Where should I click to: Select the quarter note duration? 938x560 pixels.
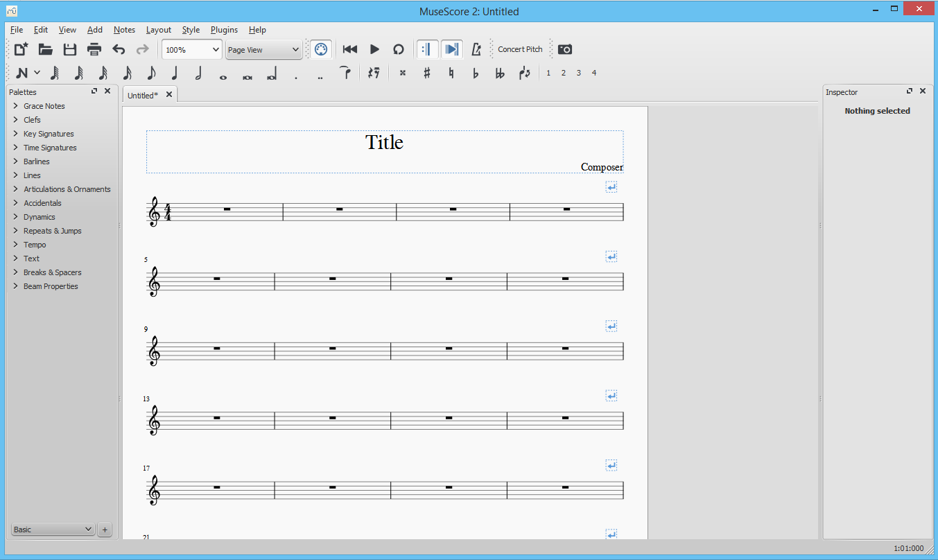175,73
